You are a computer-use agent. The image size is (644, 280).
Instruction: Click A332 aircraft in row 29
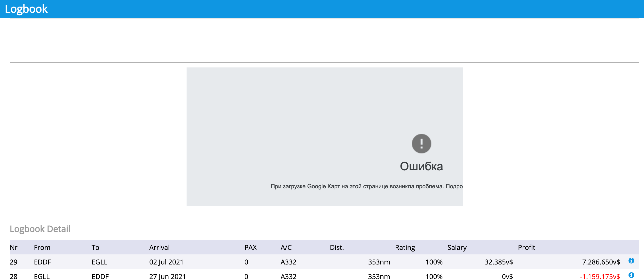point(288,262)
